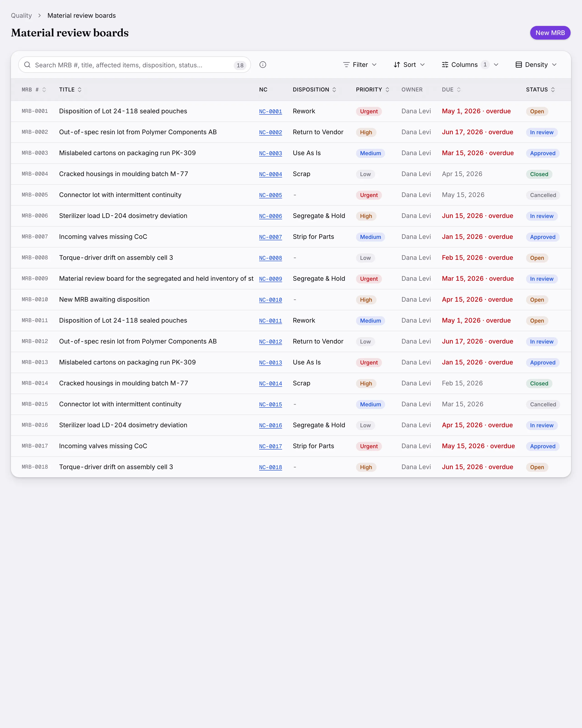Go to Quality in the breadcrumb
The height and width of the screenshot is (728, 582).
tap(21, 15)
